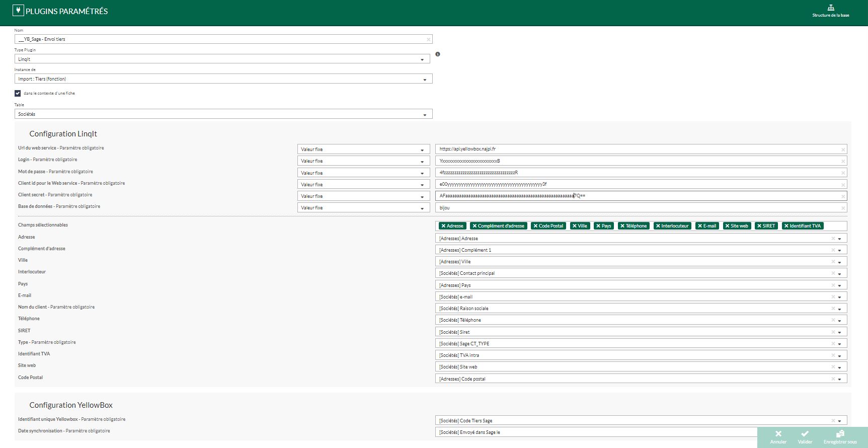
Task: Click the plug icon next to Plugins Paramétrés
Action: click(x=18, y=11)
